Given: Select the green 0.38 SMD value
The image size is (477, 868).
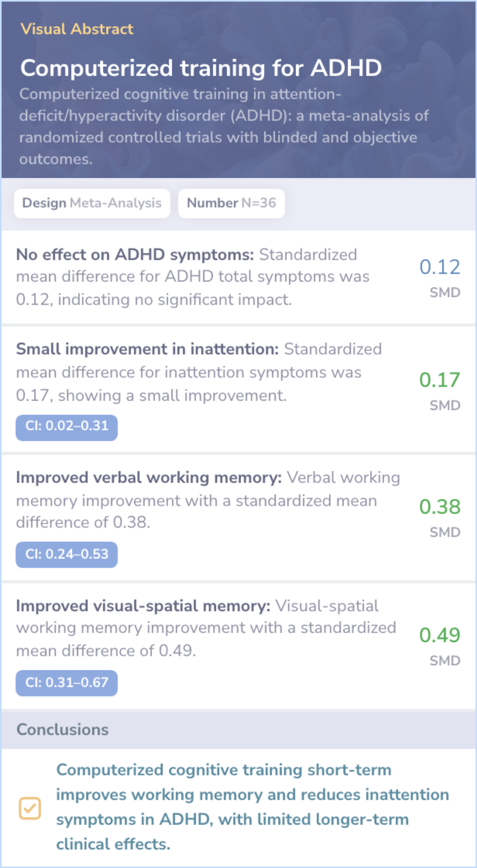Looking at the screenshot, I should pos(439,507).
